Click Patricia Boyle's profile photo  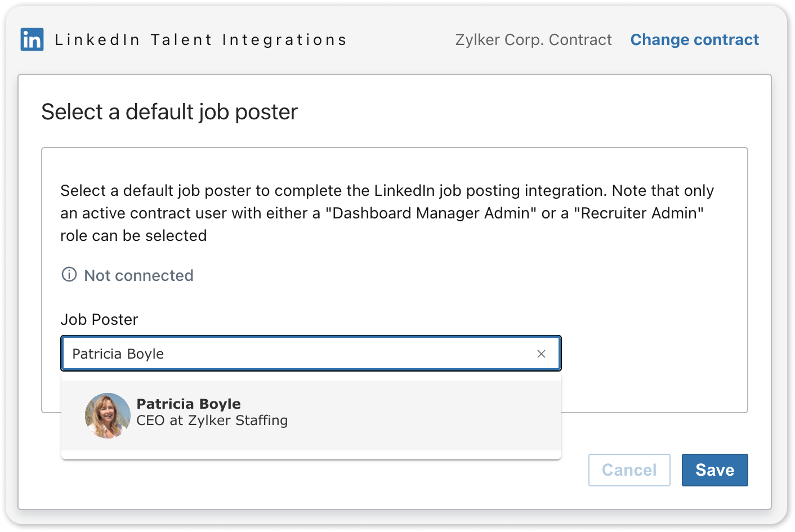click(x=108, y=415)
